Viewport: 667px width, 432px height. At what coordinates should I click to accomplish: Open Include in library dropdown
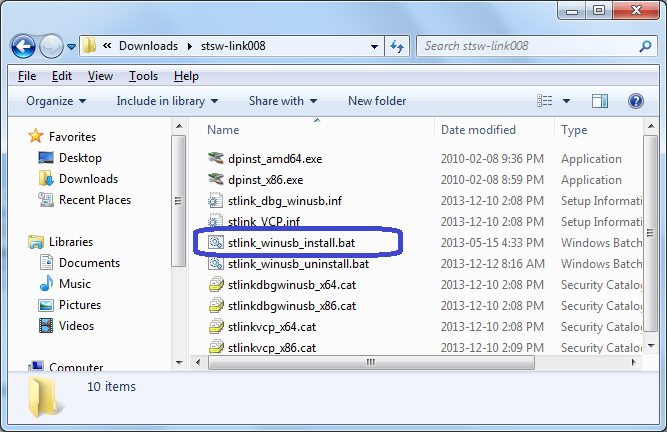[x=167, y=101]
